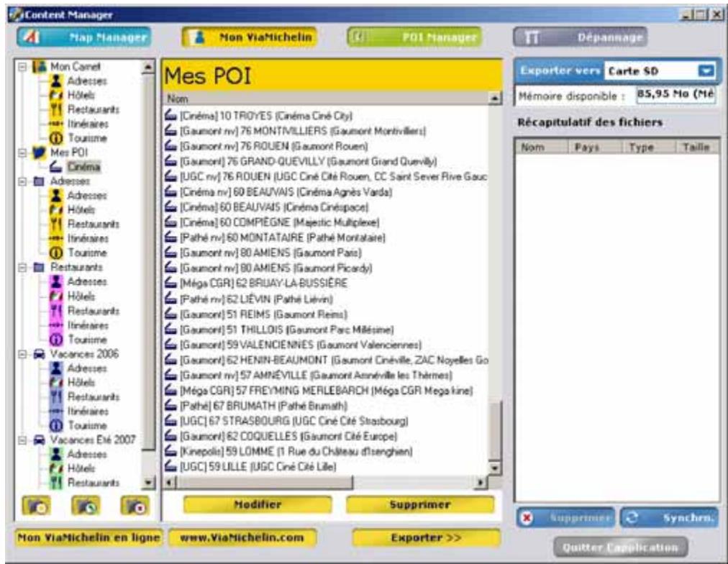Click the delete folder icon button
Image resolution: width=728 pixels, height=564 pixels.
[135, 506]
